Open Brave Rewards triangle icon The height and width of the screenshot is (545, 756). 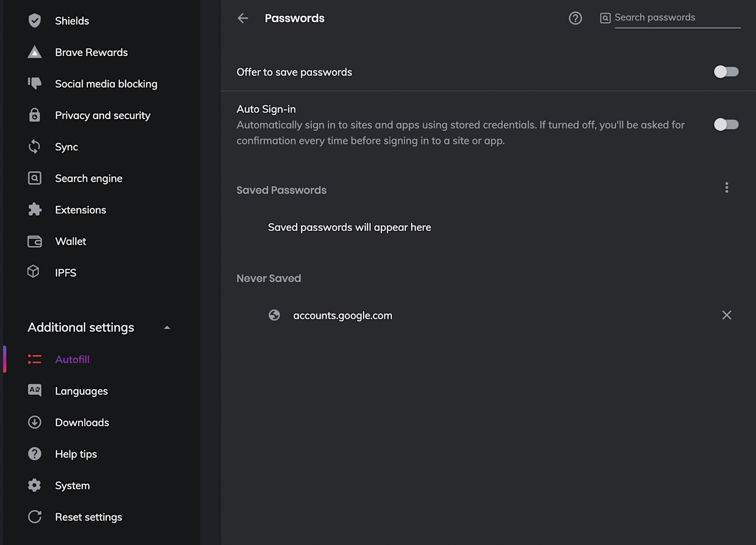coord(35,52)
